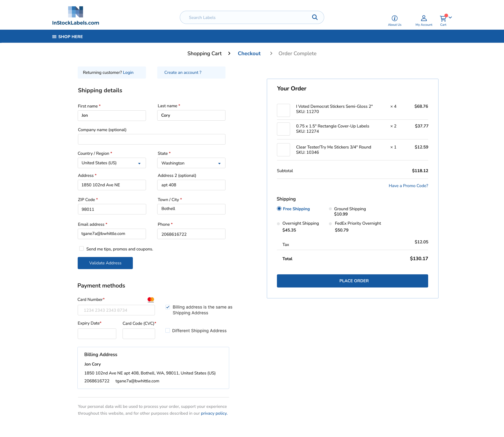This screenshot has height=437, width=504.
Task: Select Ground Shipping radio option
Action: pyautogui.click(x=330, y=209)
